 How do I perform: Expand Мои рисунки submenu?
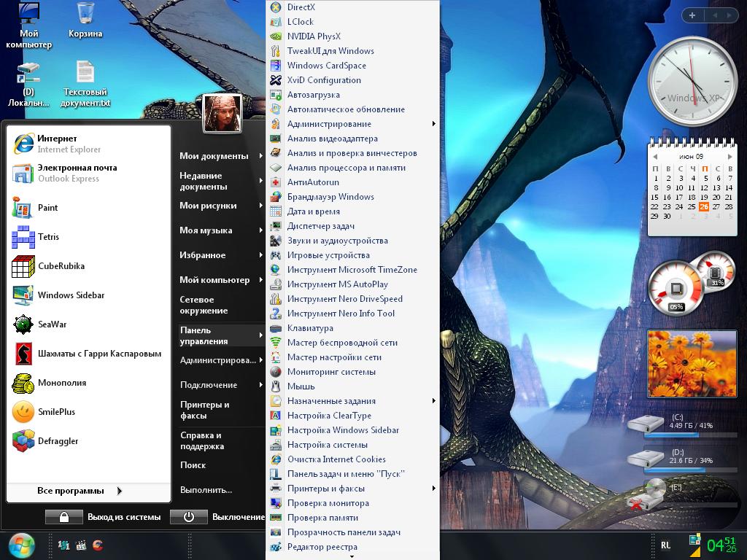[x=220, y=206]
